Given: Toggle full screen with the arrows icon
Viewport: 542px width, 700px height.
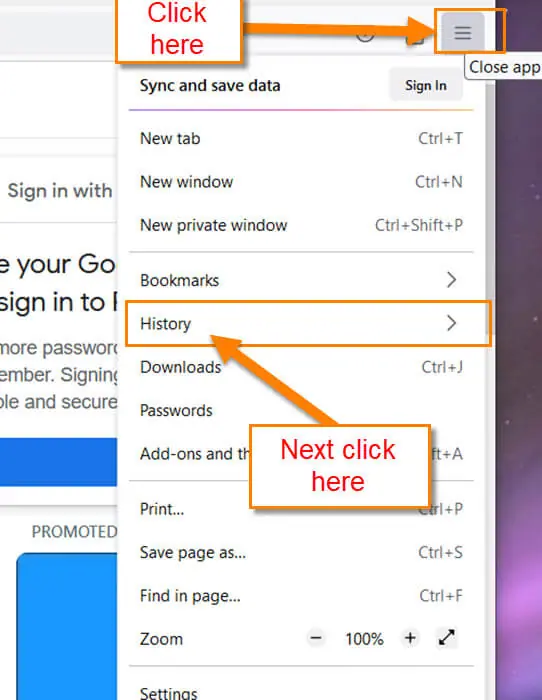Looking at the screenshot, I should [x=447, y=638].
